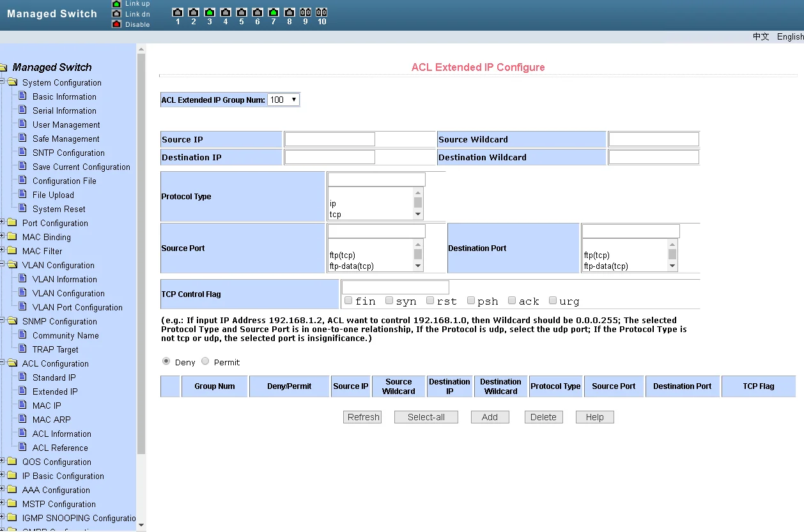Click port 10 fiber port icon
The width and height of the screenshot is (804, 532).
click(x=321, y=12)
